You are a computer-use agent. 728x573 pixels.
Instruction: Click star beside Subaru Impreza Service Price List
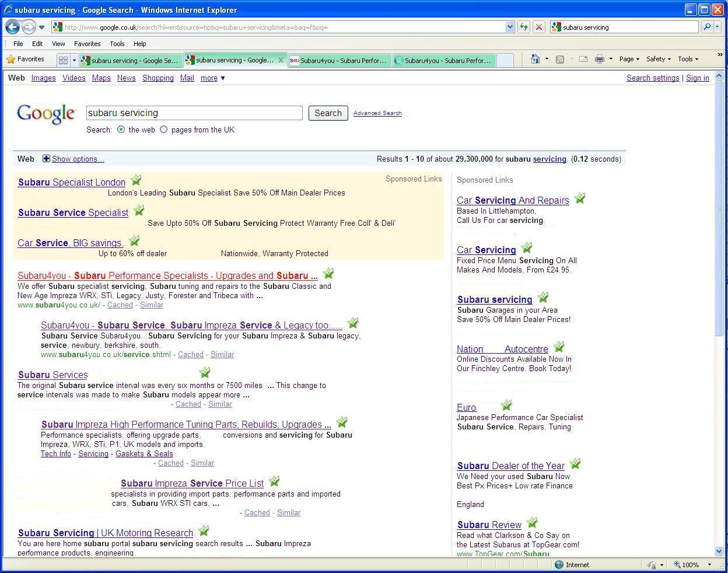tap(274, 481)
